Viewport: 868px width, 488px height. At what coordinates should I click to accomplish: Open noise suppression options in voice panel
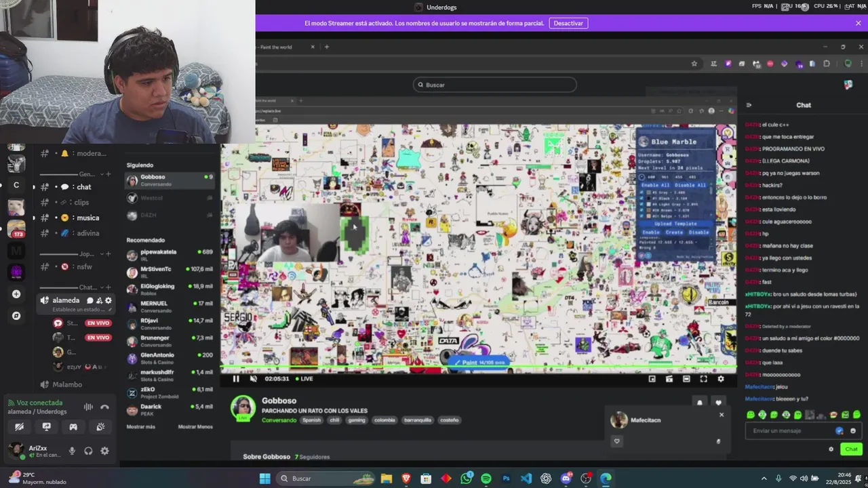[88, 407]
